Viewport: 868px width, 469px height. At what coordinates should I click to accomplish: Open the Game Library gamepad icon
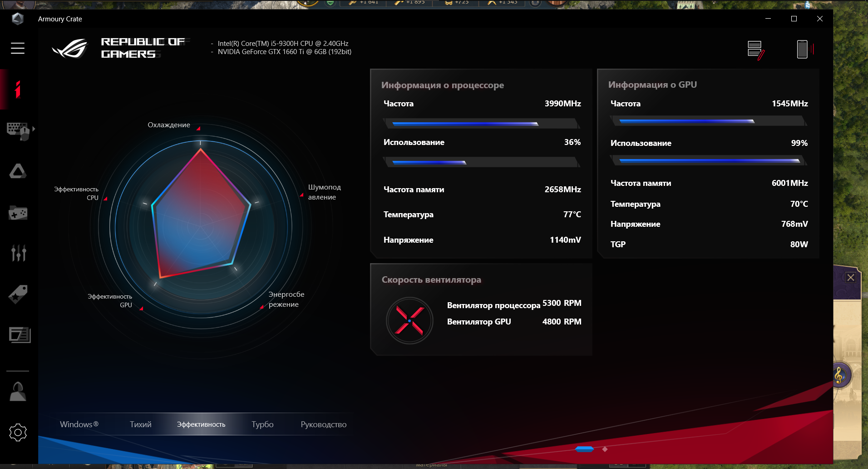click(18, 213)
